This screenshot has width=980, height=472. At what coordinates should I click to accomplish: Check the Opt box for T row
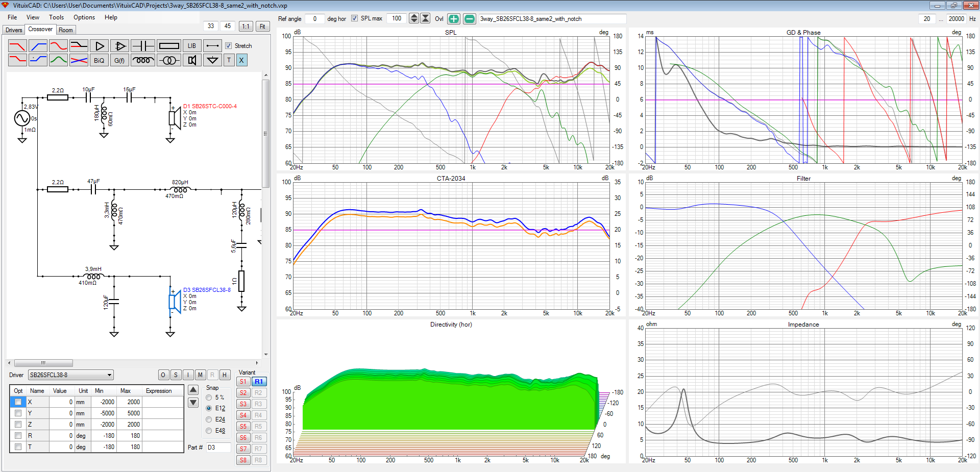[18, 447]
